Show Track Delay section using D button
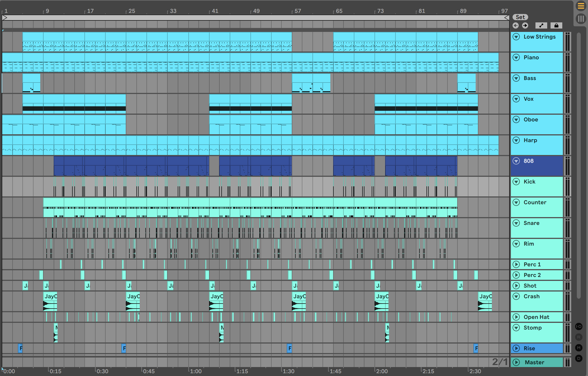Viewport: 588px width, 376px height. pyautogui.click(x=579, y=358)
